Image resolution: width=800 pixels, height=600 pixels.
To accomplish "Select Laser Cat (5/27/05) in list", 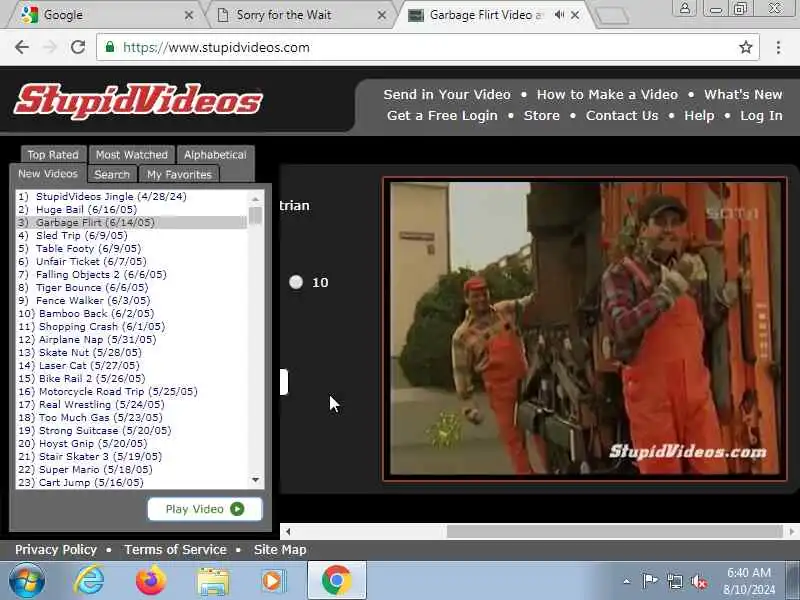I will pyautogui.click(x=132, y=365).
